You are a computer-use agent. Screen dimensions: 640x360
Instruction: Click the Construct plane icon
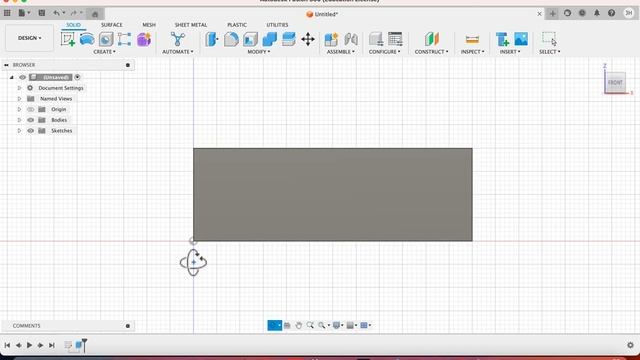pyautogui.click(x=431, y=39)
